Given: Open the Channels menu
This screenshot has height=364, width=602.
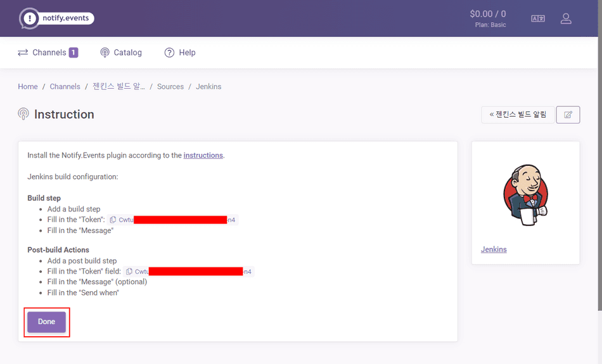Looking at the screenshot, I should [x=48, y=53].
